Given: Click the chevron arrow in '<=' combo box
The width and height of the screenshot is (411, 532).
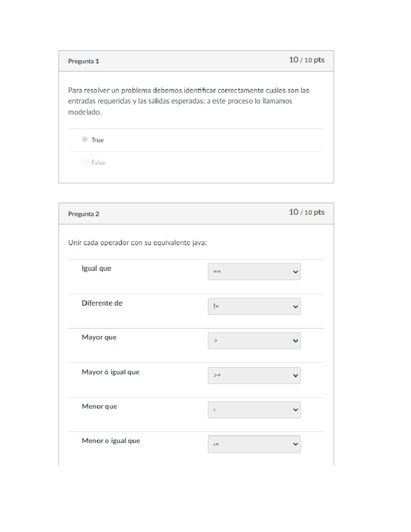Looking at the screenshot, I should (295, 444).
